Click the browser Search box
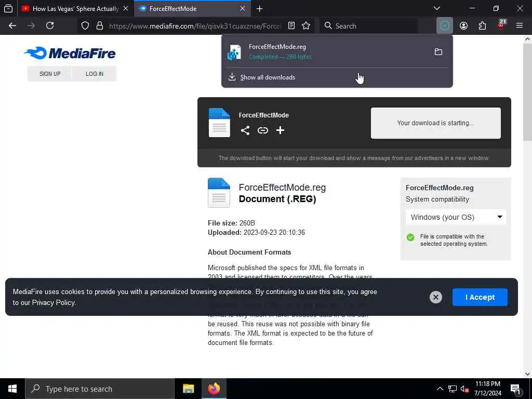This screenshot has width=532, height=399. tap(368, 26)
